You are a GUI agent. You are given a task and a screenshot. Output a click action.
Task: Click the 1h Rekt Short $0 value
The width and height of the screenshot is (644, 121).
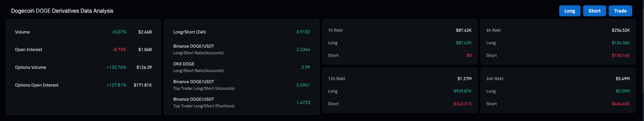click(x=469, y=55)
